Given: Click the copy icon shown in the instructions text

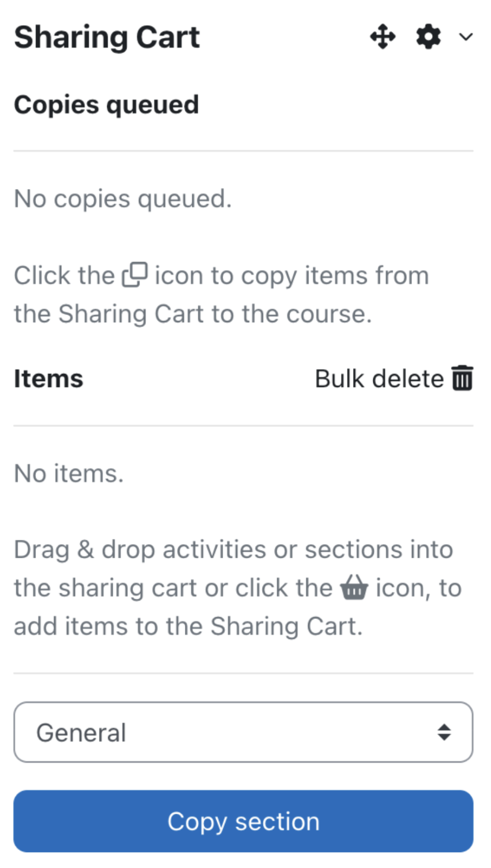Looking at the screenshot, I should (x=134, y=274).
